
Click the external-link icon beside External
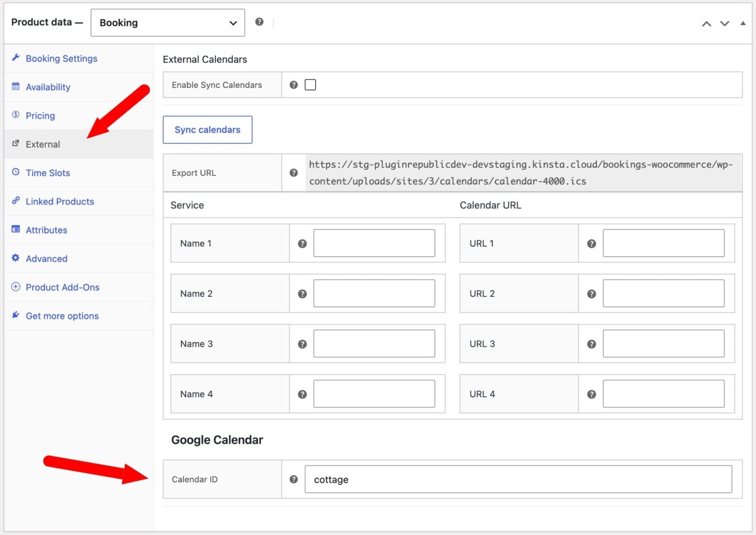click(x=16, y=143)
